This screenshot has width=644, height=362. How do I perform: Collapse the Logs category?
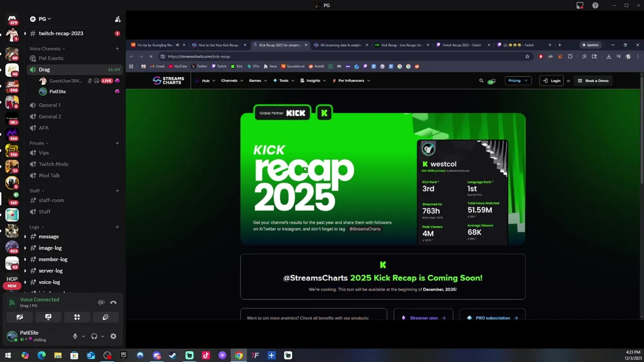[37, 227]
